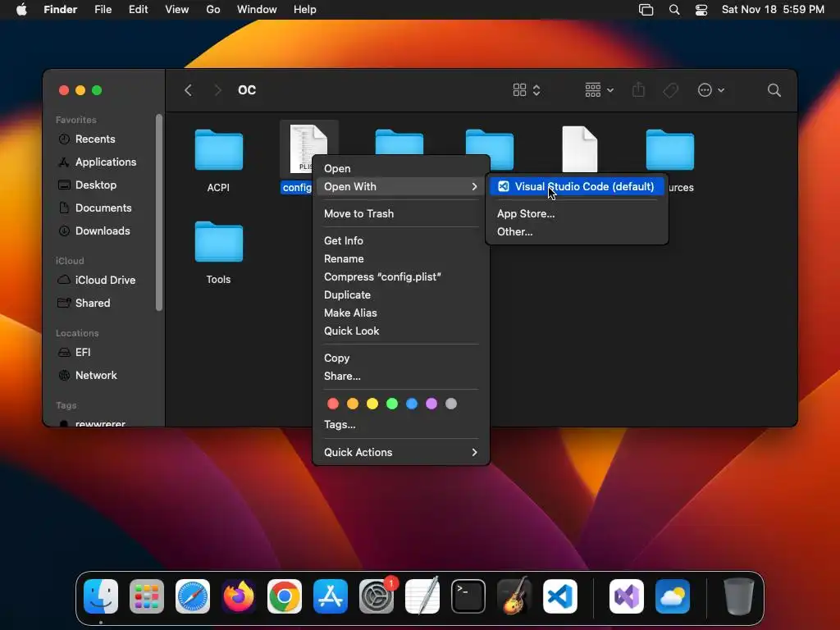The width and height of the screenshot is (840, 630).
Task: Open Finder from the Dock
Action: point(101,596)
